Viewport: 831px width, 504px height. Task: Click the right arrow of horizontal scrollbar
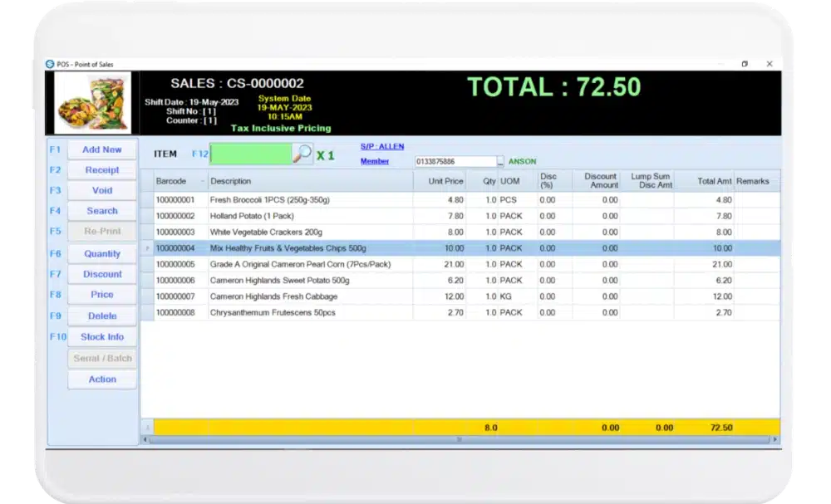[x=775, y=439]
